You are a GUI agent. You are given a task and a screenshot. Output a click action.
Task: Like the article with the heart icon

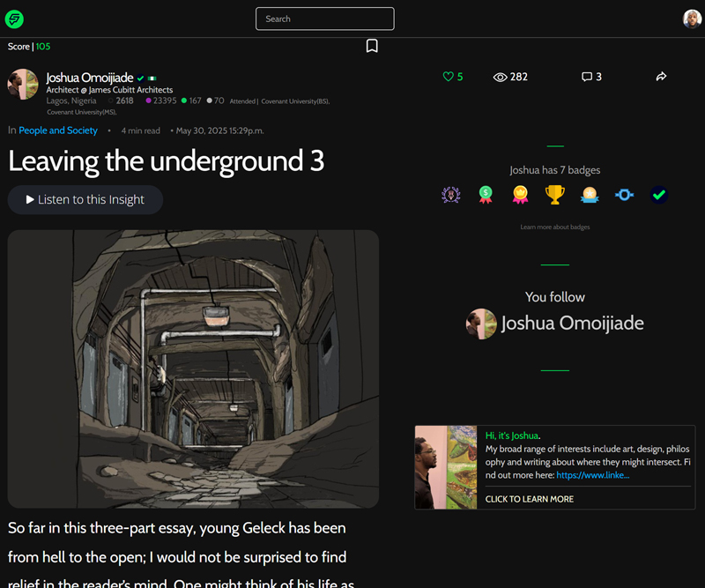(x=448, y=77)
